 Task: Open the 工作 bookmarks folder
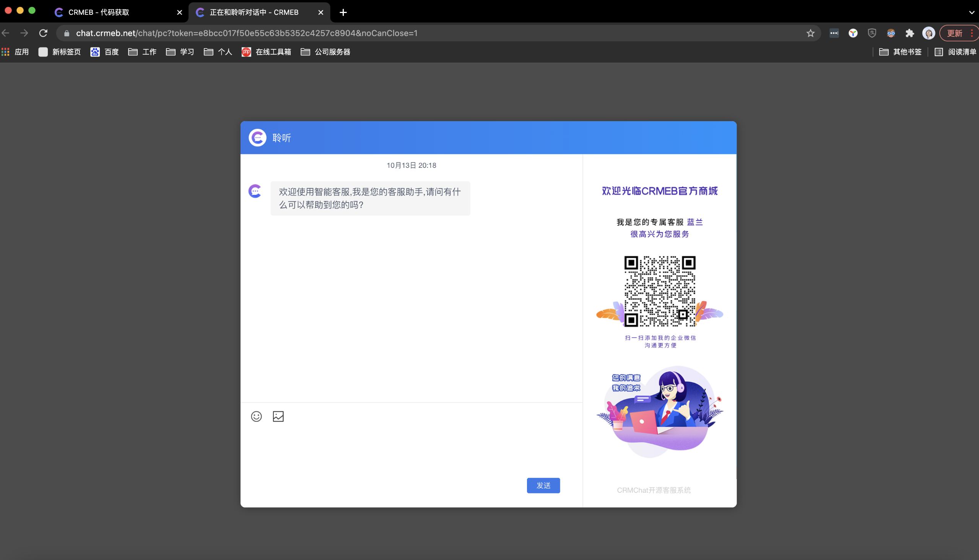[x=142, y=52]
